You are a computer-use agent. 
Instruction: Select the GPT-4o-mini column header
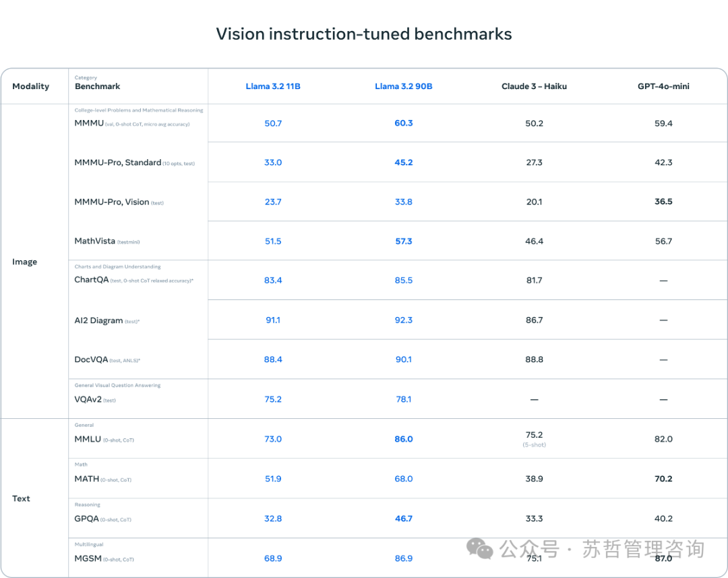pyautogui.click(x=663, y=86)
